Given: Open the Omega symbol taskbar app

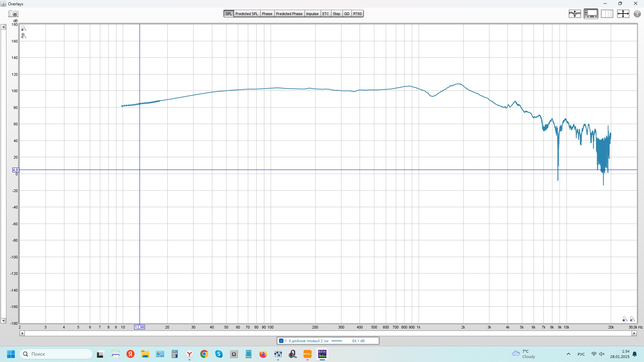Looking at the screenshot, I should tap(234, 354).
